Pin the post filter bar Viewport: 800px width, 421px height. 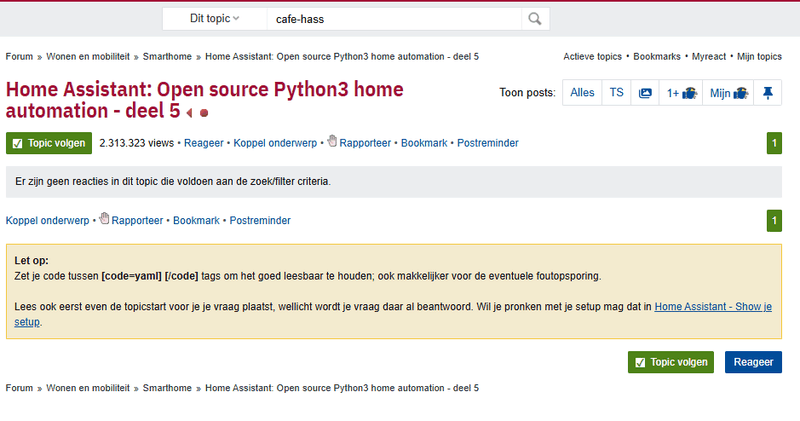click(768, 93)
